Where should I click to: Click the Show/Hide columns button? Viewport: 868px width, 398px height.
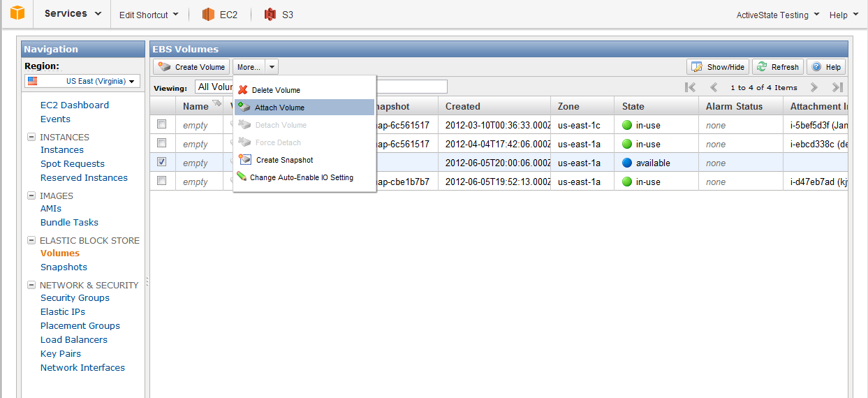point(718,67)
